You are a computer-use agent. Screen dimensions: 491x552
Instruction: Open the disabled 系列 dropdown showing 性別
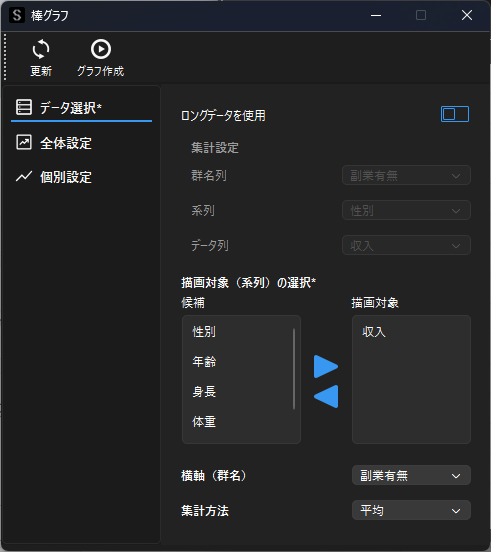(x=406, y=210)
